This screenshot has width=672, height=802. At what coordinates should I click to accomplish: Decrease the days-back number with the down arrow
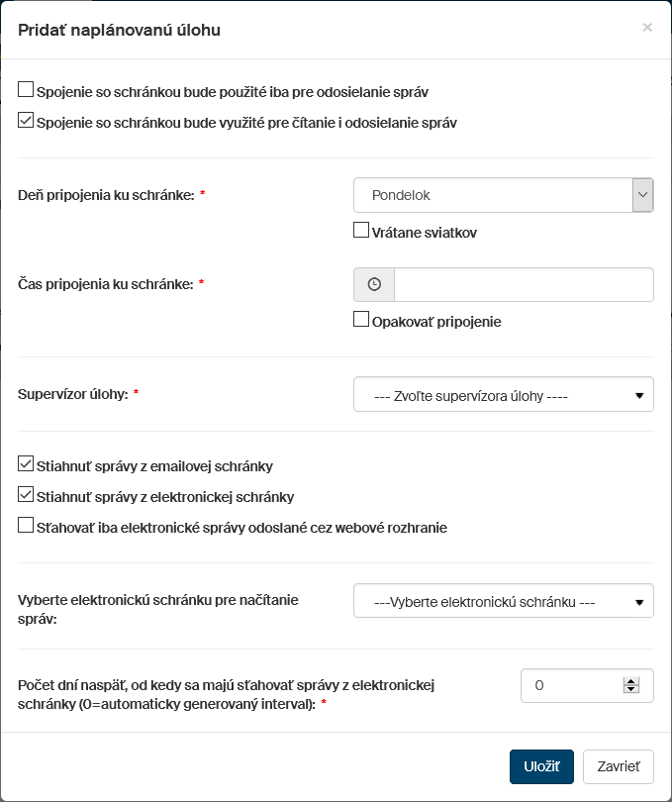(630, 689)
